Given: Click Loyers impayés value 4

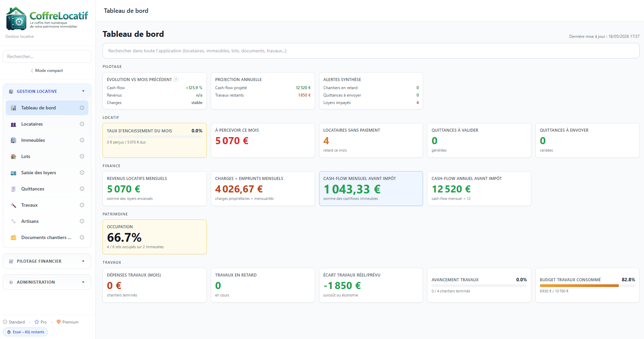Looking at the screenshot, I should 417,103.
